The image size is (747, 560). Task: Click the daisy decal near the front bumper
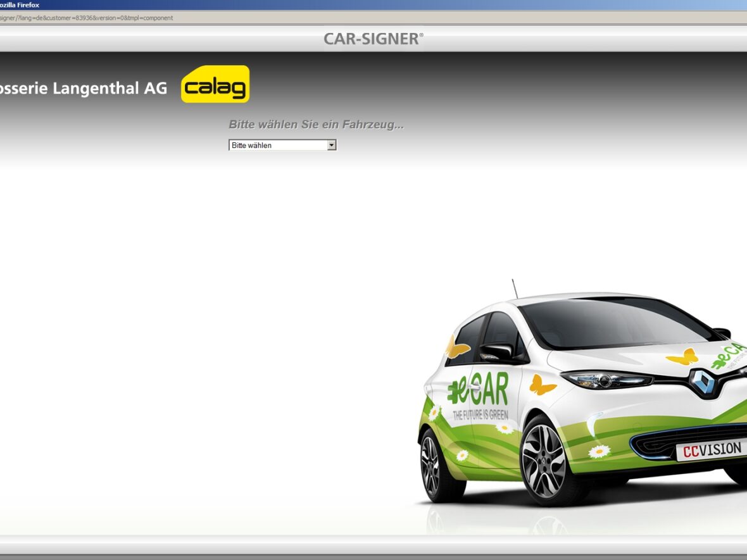point(599,451)
